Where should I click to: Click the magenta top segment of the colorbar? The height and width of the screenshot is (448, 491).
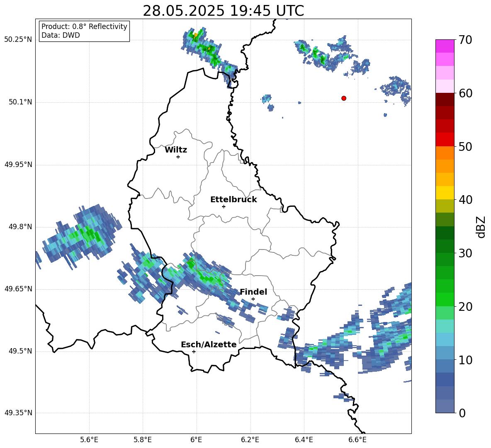[445, 46]
